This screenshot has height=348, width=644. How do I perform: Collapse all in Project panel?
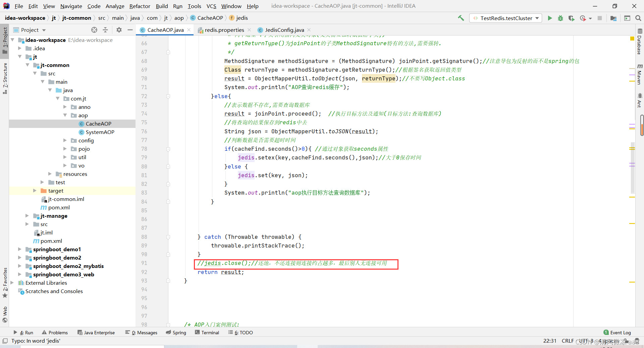tap(105, 30)
